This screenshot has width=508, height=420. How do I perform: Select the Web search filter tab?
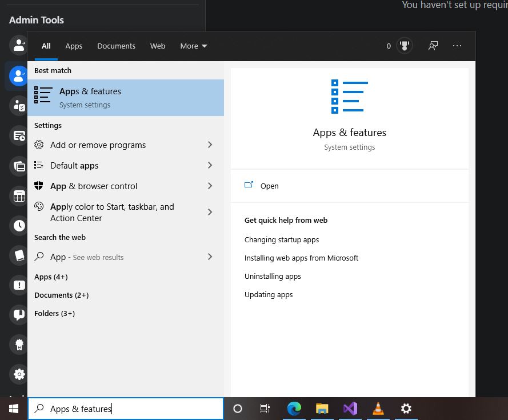[158, 46]
